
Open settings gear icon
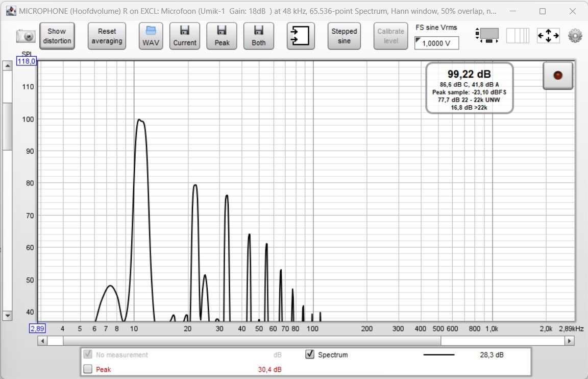point(575,36)
